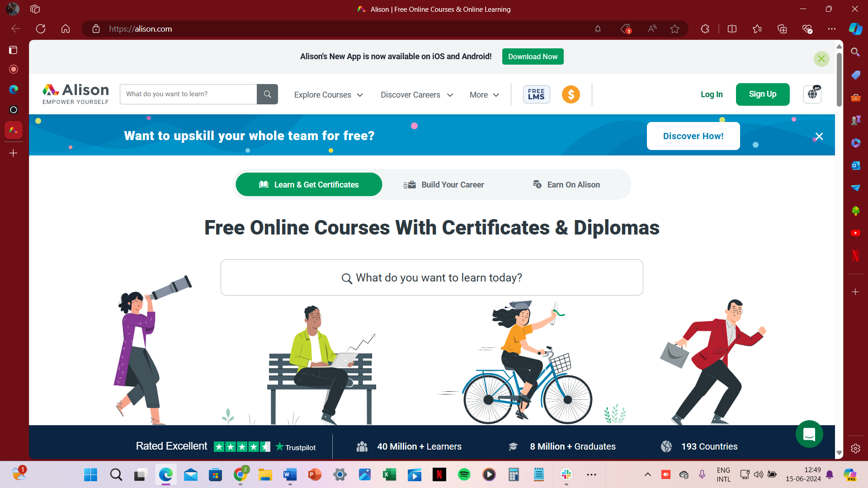Expand the More dropdown menu

coord(484,95)
